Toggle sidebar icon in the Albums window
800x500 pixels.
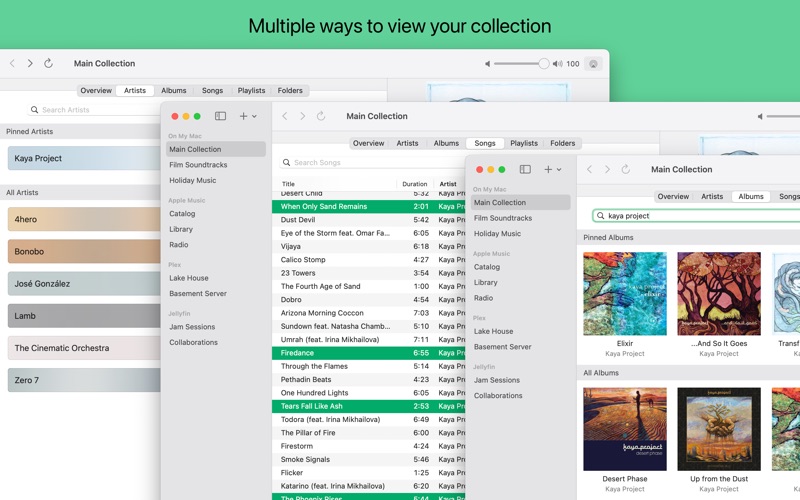pyautogui.click(x=525, y=169)
